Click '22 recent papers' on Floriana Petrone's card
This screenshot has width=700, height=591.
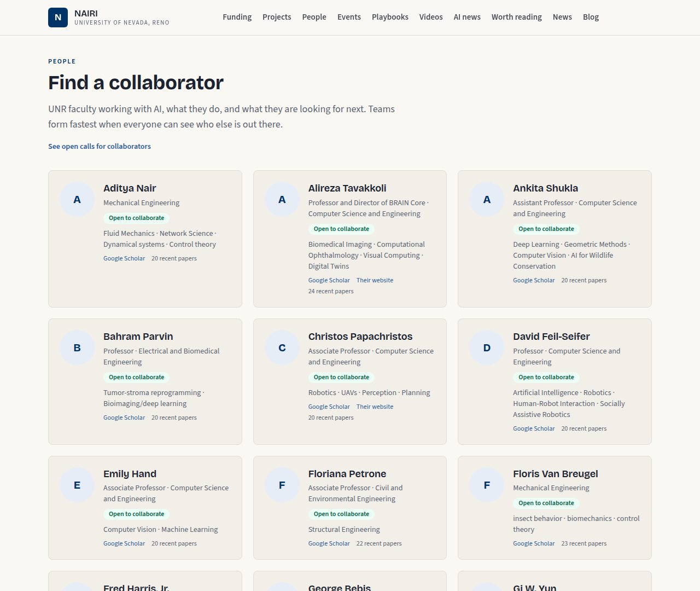379,543
